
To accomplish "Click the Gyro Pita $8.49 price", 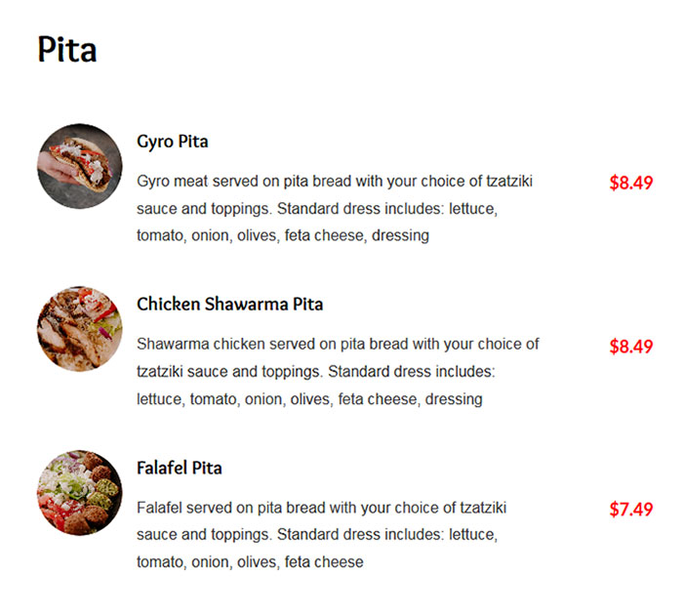I will [630, 183].
